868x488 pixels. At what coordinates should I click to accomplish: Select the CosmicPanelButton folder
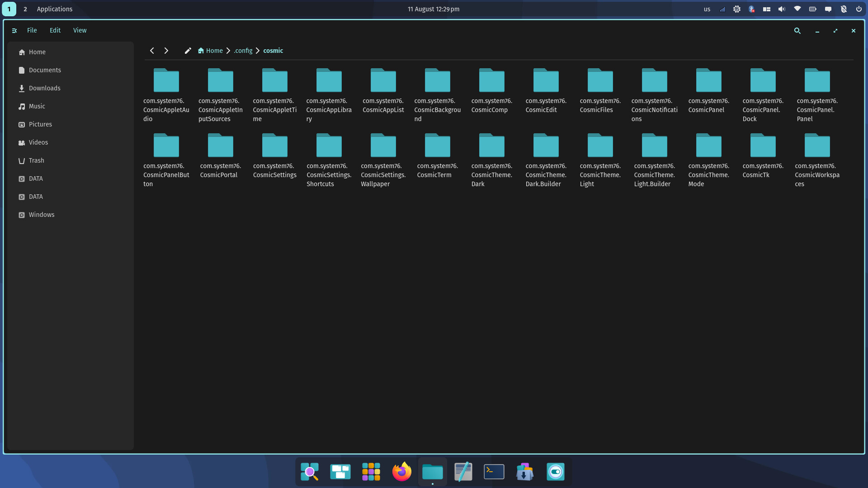166,160
